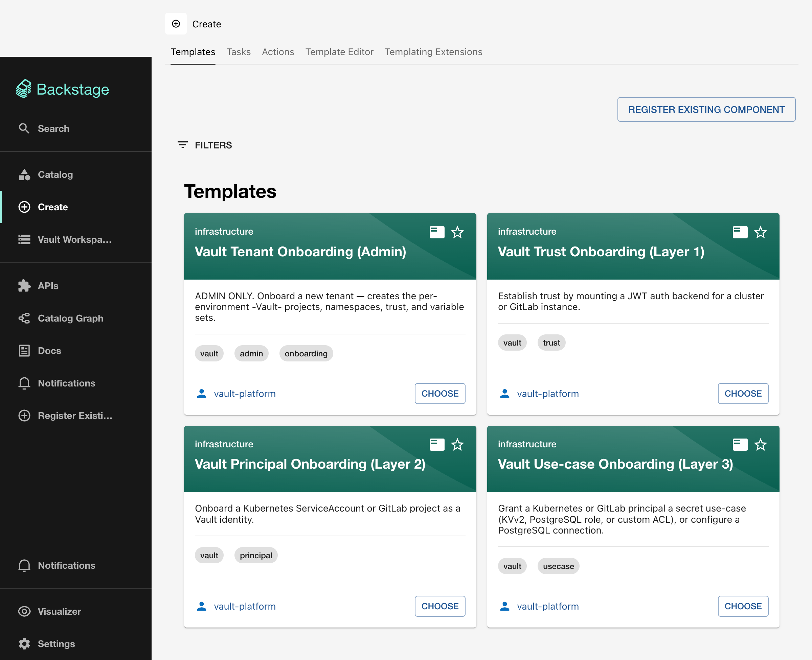This screenshot has width=812, height=660.
Task: Open Settings in the sidebar
Action: coord(76,644)
